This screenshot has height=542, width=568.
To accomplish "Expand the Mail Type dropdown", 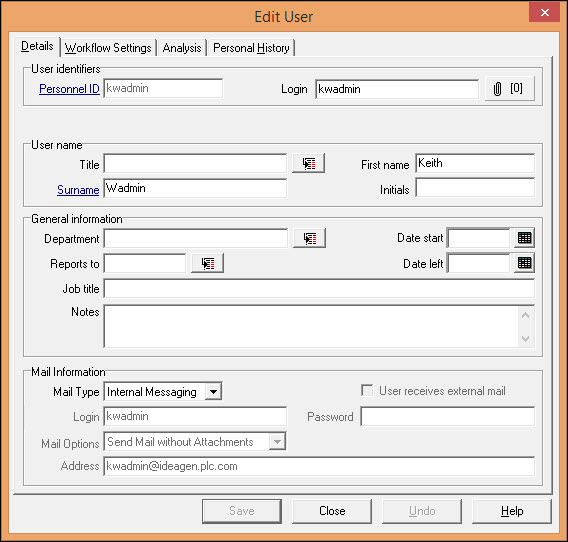I will (213, 392).
